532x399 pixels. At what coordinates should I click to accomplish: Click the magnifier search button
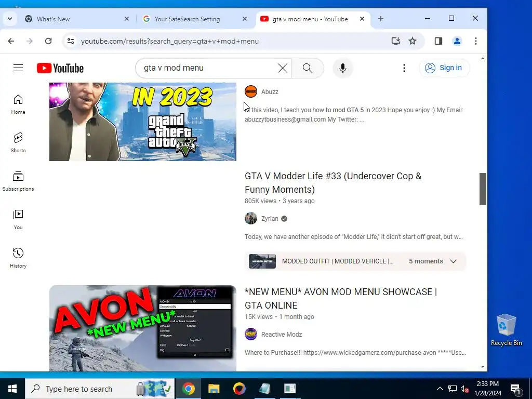[308, 68]
